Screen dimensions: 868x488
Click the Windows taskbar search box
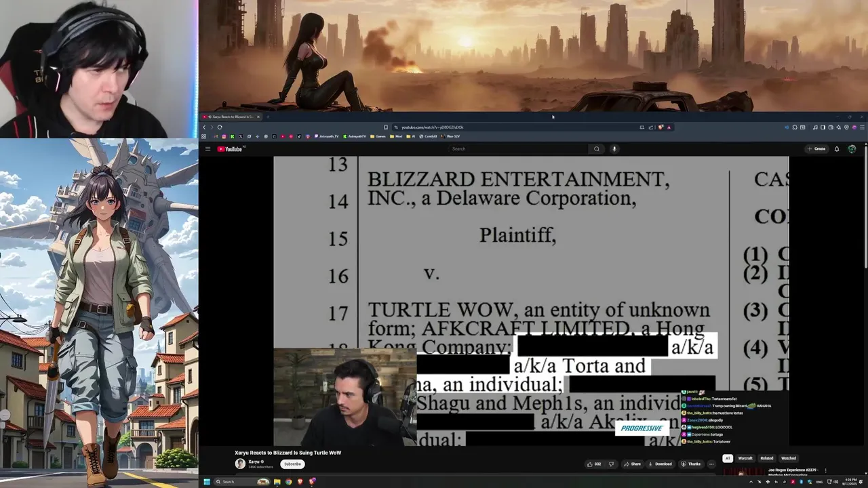[242, 482]
